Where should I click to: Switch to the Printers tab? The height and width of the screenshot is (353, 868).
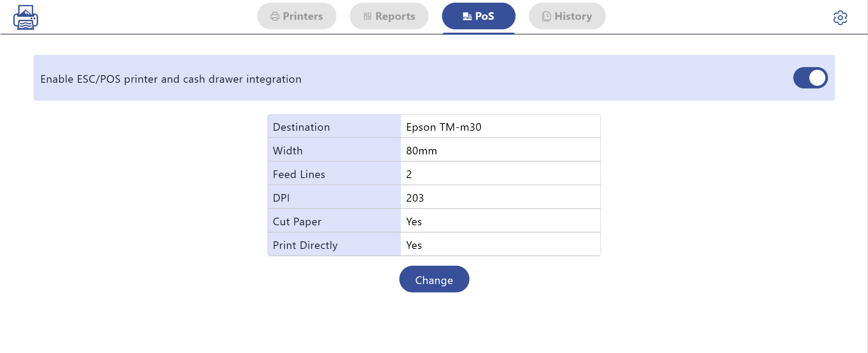(297, 16)
